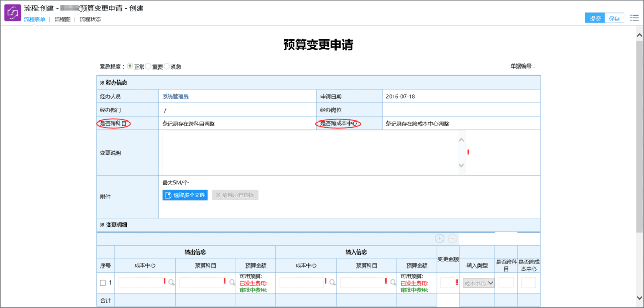The image size is (644, 308).
Task: Click the 条记录存在跨成本中心调整 text
Action: (418, 124)
